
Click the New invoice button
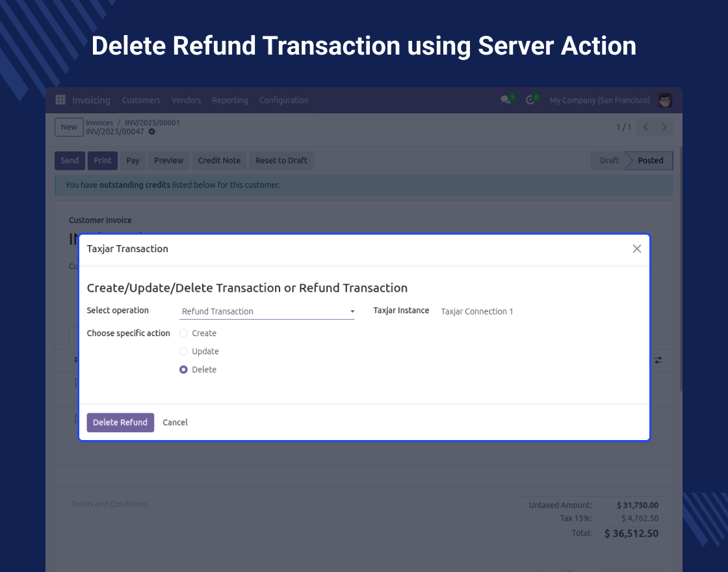[69, 127]
